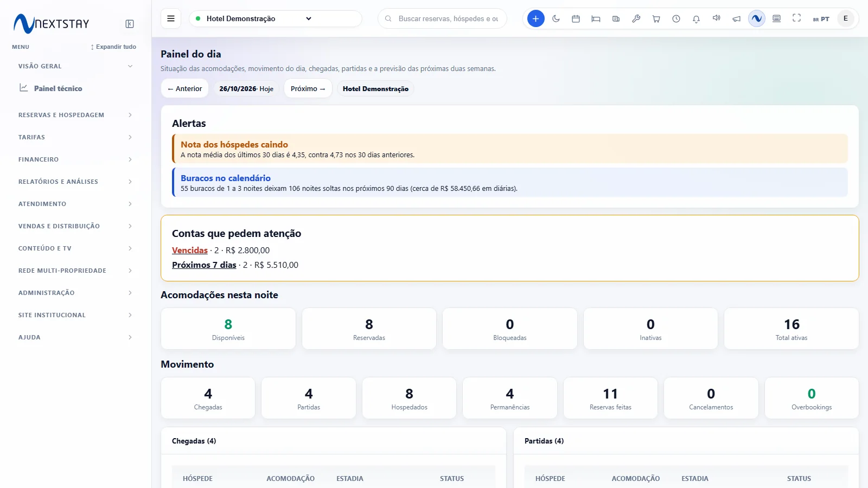The width and height of the screenshot is (868, 488).
Task: Expand Reservas e Hospedagem section
Action: coord(75,115)
